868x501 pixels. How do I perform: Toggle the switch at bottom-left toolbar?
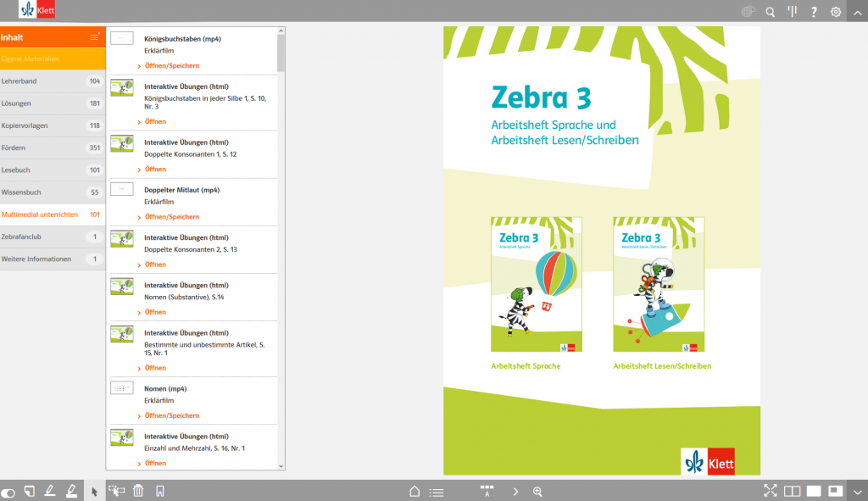click(8, 492)
